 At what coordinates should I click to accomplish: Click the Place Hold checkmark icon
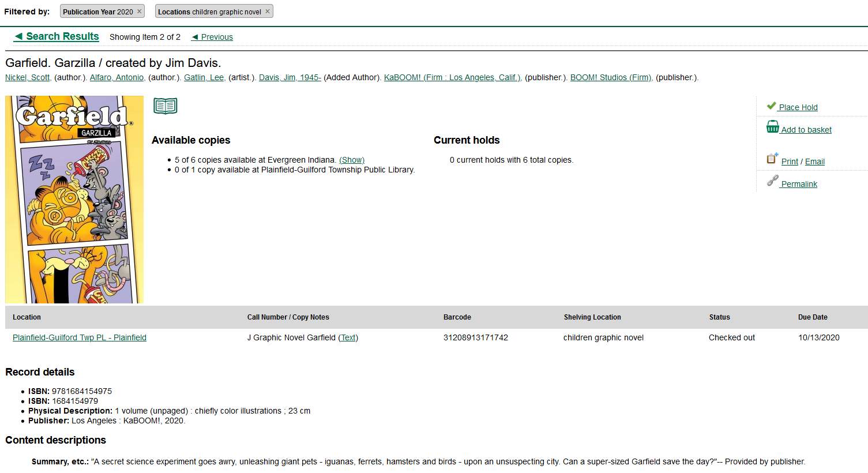click(771, 106)
